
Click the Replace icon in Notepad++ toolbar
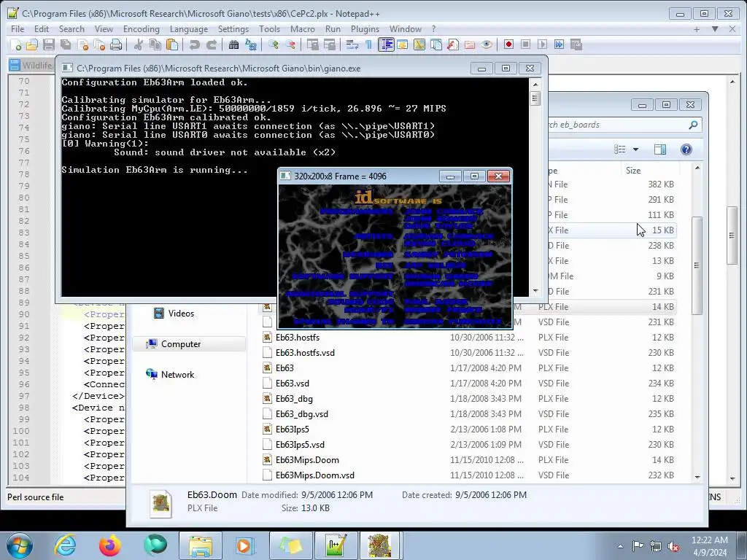(251, 44)
